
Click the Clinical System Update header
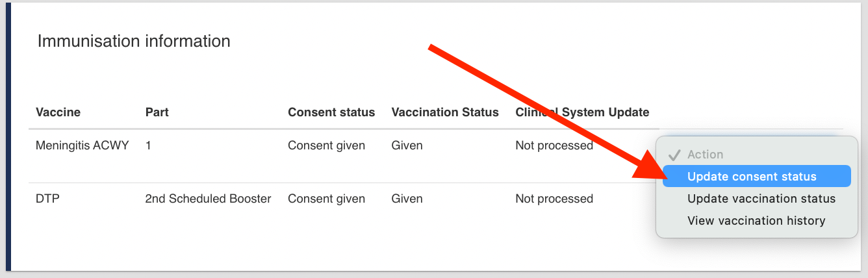pyautogui.click(x=582, y=112)
